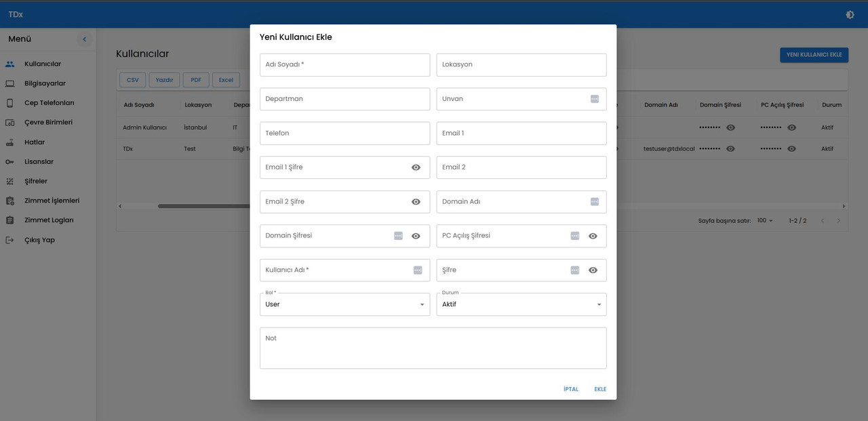
Task: Click the Çıkış Yap logout icon
Action: 10,240
